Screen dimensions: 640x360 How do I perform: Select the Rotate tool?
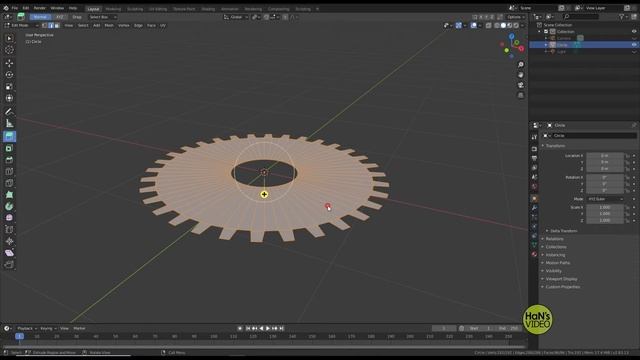[9, 75]
